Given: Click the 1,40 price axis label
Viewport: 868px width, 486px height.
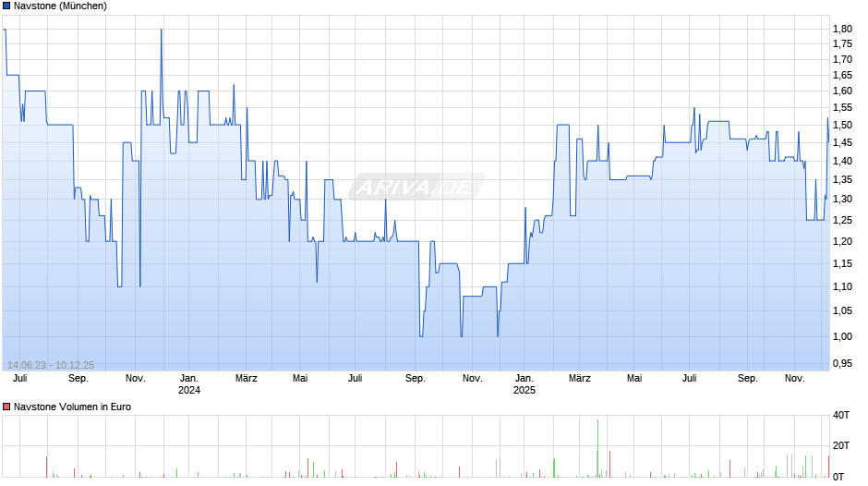Looking at the screenshot, I should 842,162.
